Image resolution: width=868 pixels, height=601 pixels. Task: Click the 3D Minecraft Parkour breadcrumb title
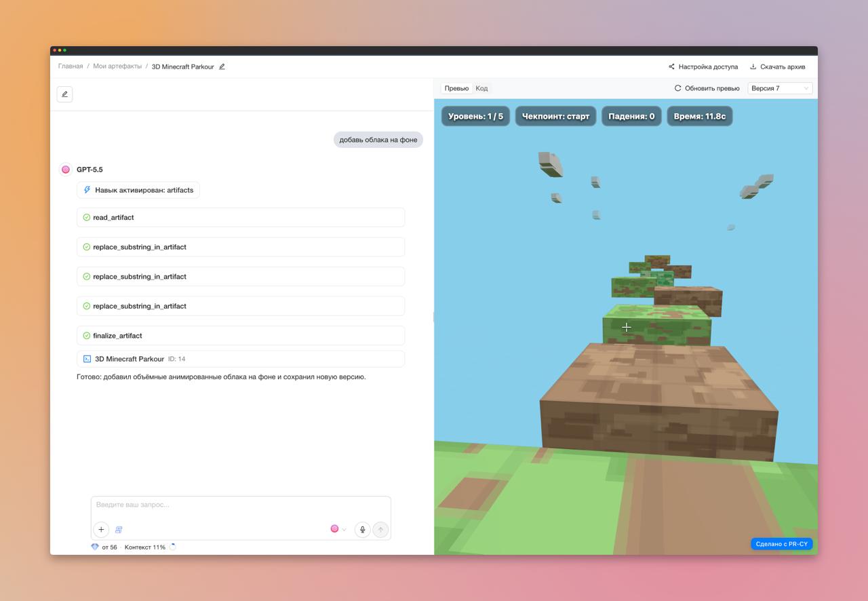[183, 66]
